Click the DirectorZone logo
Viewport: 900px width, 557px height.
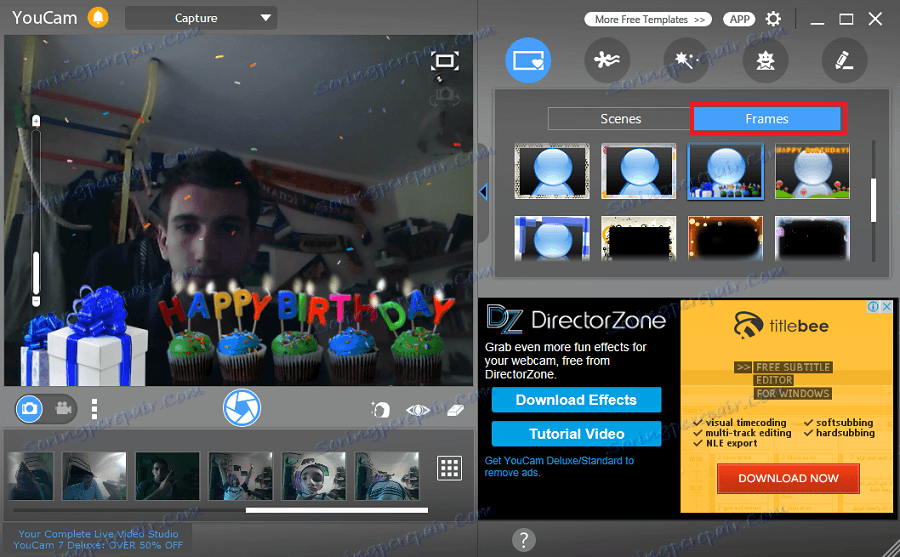point(576,319)
